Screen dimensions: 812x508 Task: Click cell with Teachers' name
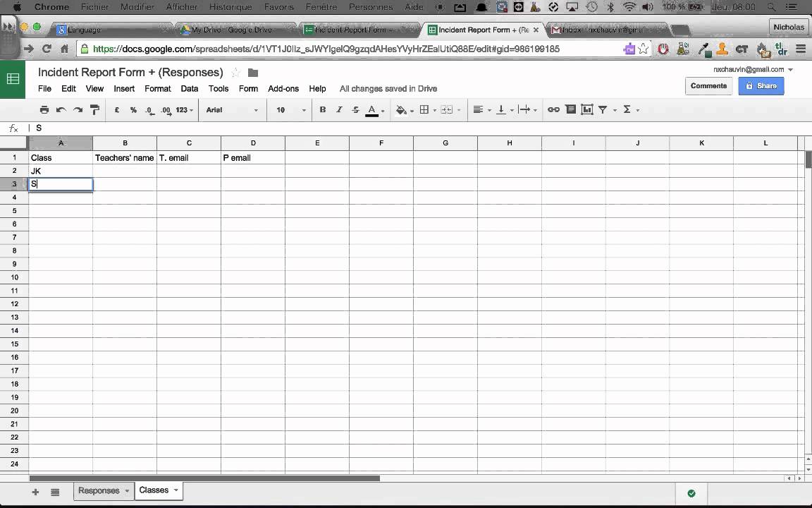click(x=125, y=157)
